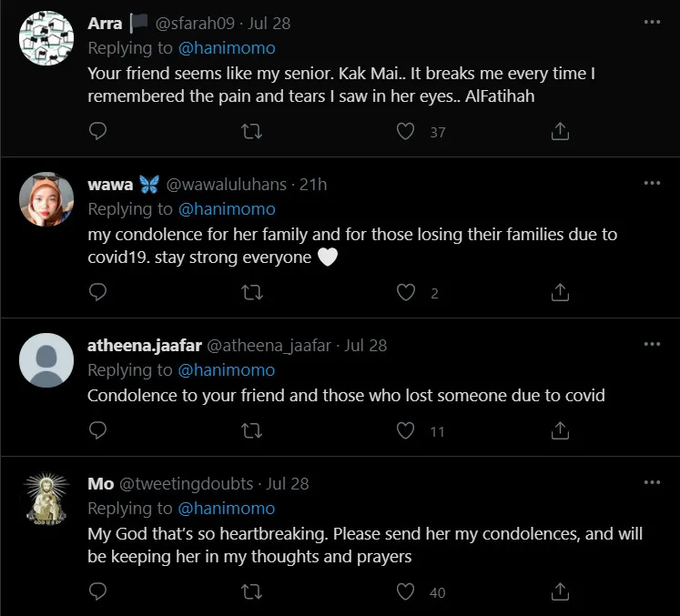Reply to wawa's condolence tweet
The height and width of the screenshot is (616, 680).
pyautogui.click(x=97, y=292)
